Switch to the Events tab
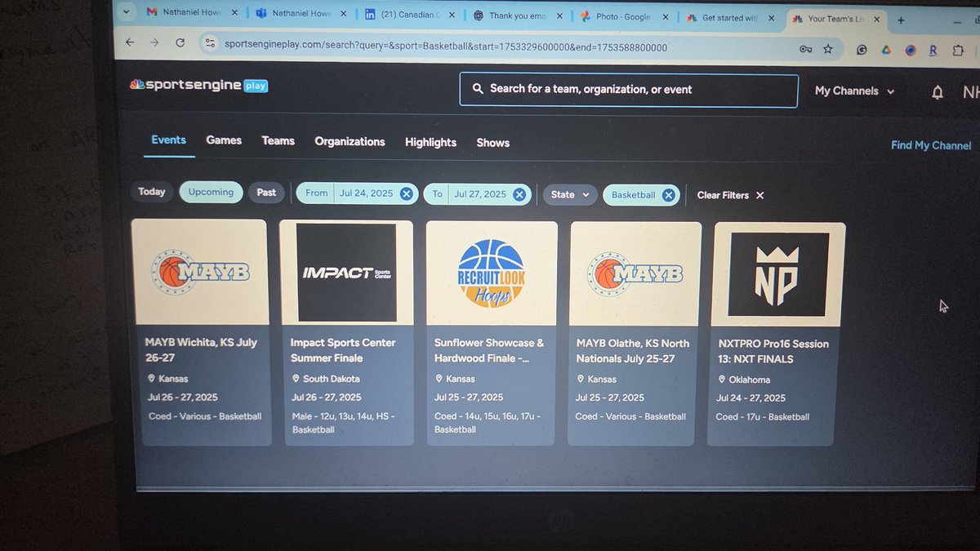The height and width of the screenshot is (551, 980). [169, 140]
